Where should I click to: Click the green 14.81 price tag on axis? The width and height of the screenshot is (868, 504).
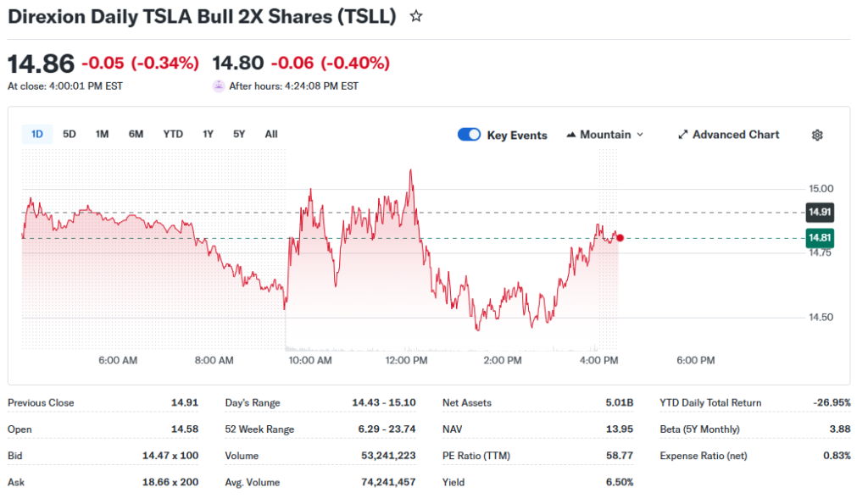[819, 238]
